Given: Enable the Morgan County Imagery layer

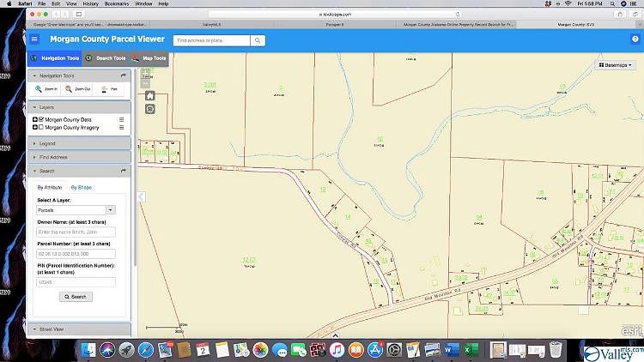Looking at the screenshot, I should (41, 127).
